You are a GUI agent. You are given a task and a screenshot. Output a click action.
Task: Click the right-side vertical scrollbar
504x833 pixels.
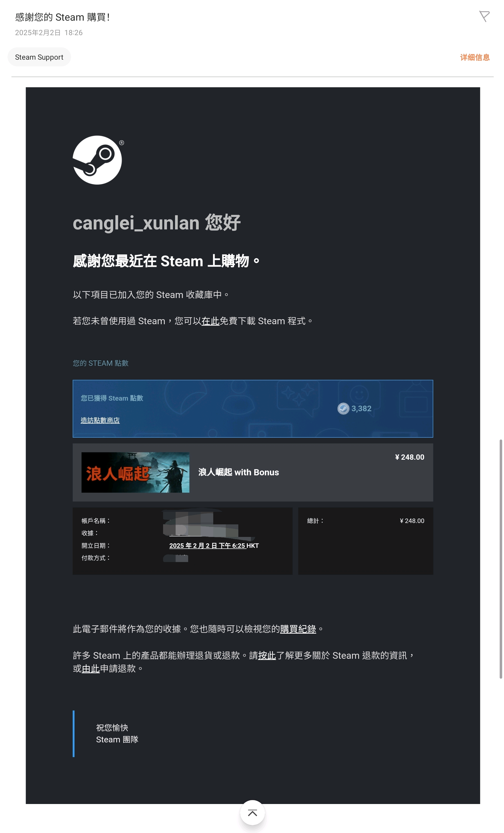point(501,559)
